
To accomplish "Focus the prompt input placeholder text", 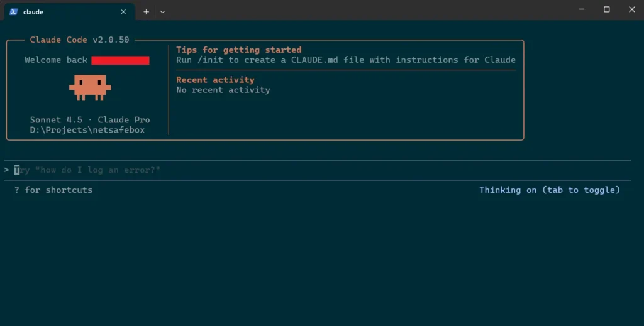I will pyautogui.click(x=88, y=170).
